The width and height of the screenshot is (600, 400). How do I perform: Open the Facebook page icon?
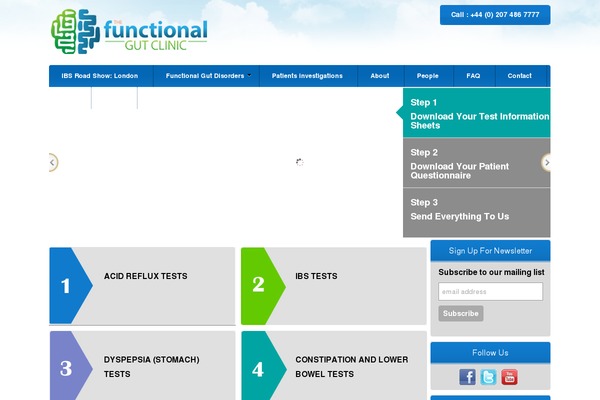(467, 377)
